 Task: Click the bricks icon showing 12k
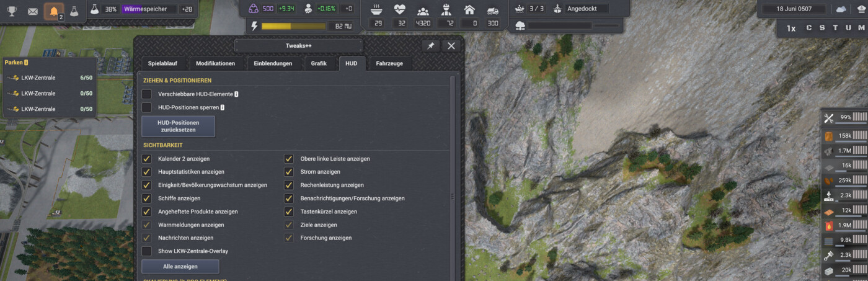(x=829, y=210)
